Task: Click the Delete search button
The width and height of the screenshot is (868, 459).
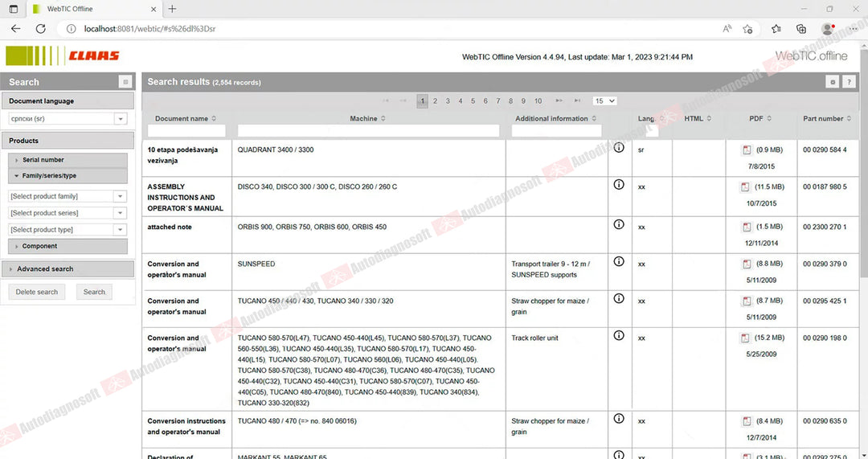Action: tap(36, 292)
